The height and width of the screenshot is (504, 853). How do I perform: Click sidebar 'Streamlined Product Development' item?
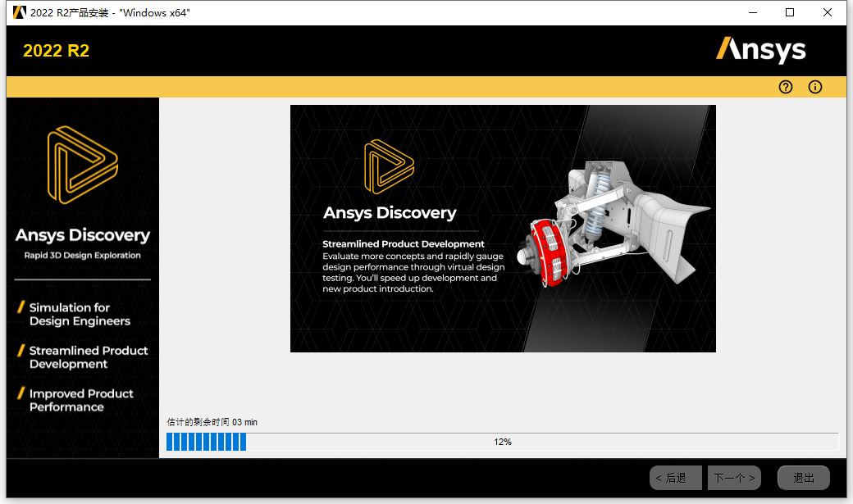tap(88, 357)
